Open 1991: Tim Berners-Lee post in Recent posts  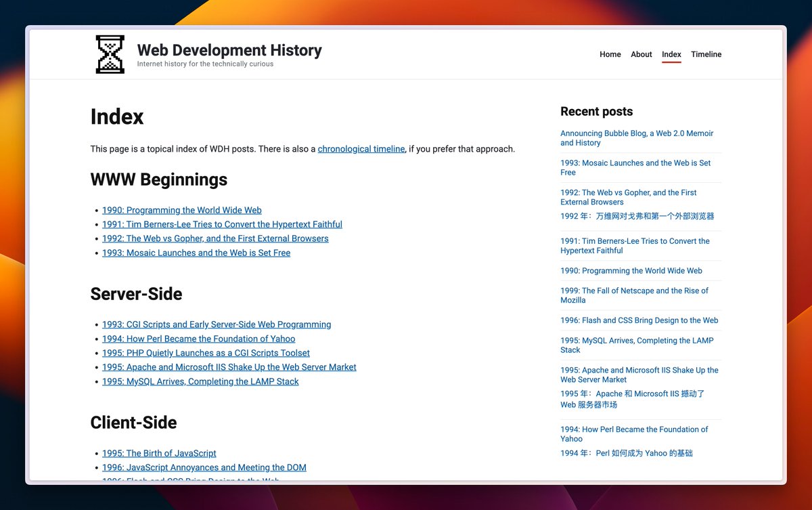(635, 246)
